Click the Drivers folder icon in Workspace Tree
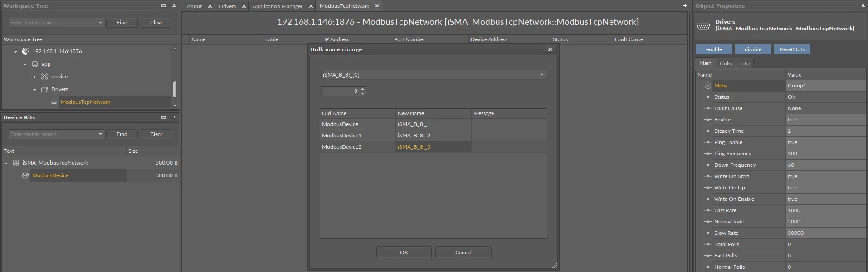This screenshot has width=868, height=272. 44,89
